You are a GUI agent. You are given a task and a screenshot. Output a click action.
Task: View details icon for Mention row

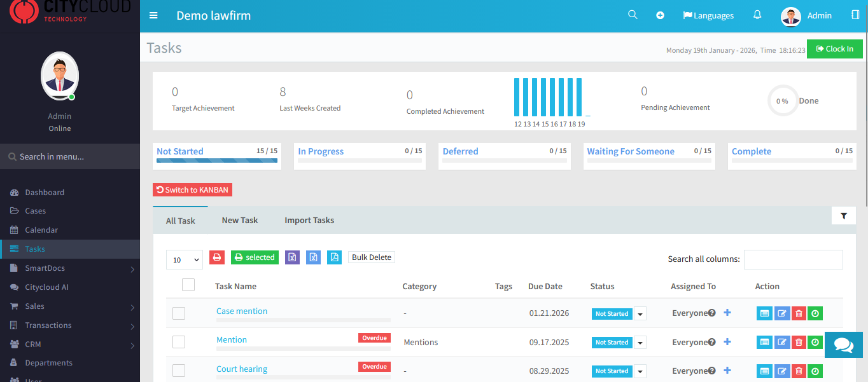(764, 342)
